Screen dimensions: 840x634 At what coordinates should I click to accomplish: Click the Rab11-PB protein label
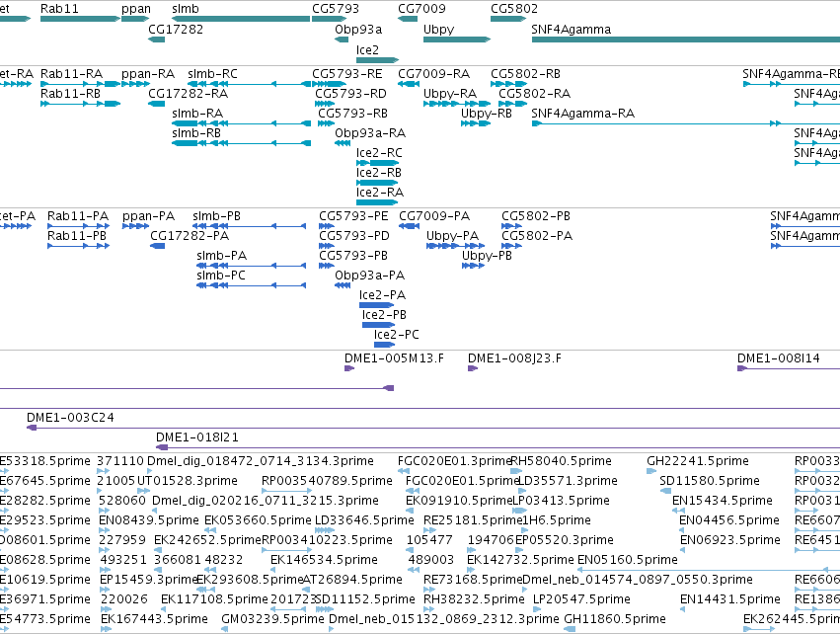[x=77, y=236]
